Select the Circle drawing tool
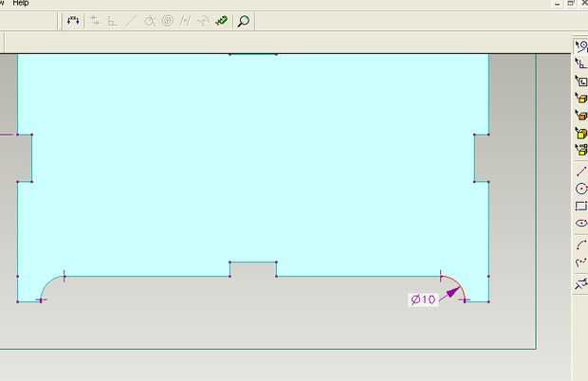This screenshot has height=381, width=588. [581, 189]
